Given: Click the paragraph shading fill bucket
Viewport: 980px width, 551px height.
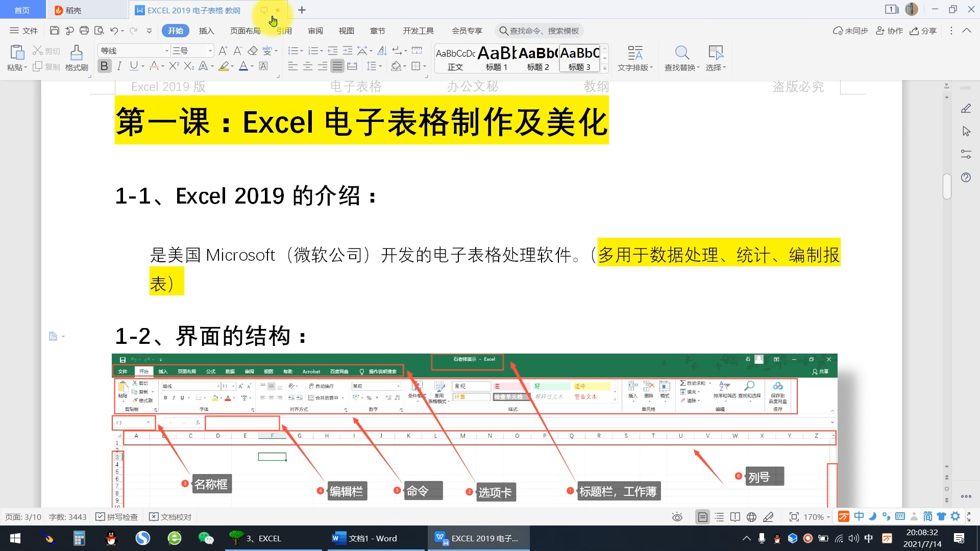Looking at the screenshot, I should (396, 66).
